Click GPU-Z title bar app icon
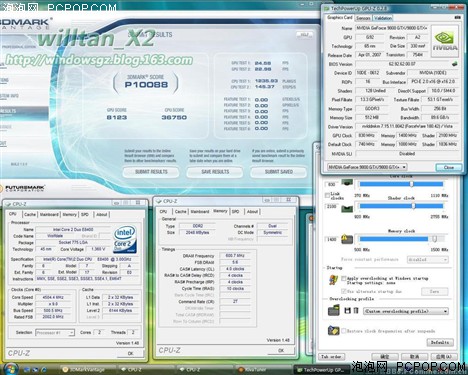 [327, 9]
